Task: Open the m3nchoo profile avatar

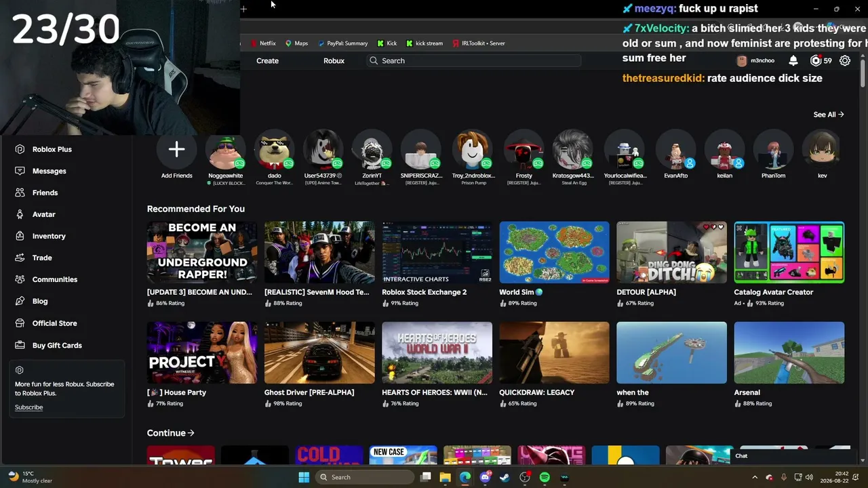Action: (x=742, y=60)
